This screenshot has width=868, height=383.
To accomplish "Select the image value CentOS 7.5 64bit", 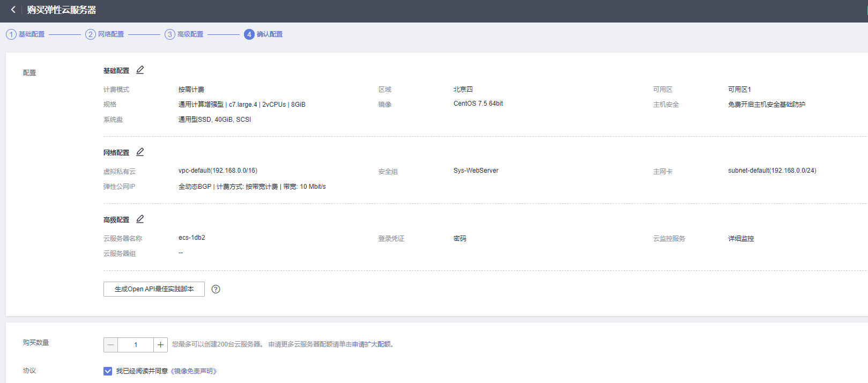I will click(478, 104).
